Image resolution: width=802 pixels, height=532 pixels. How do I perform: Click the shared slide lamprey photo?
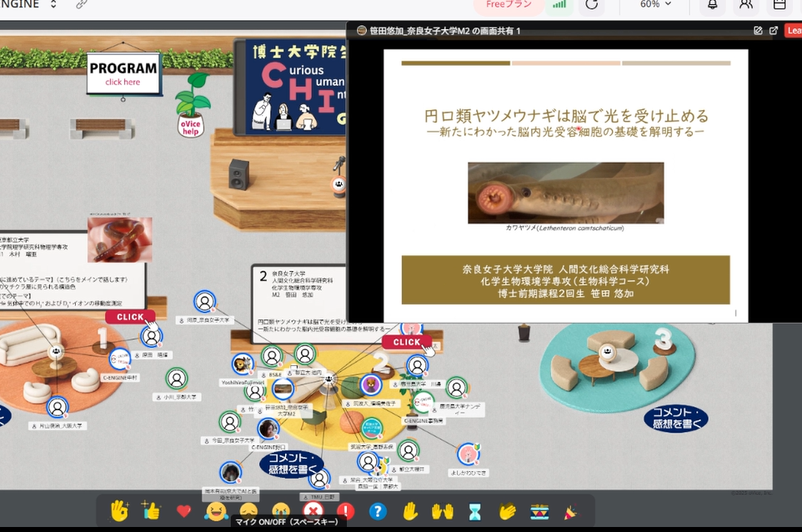tap(566, 193)
